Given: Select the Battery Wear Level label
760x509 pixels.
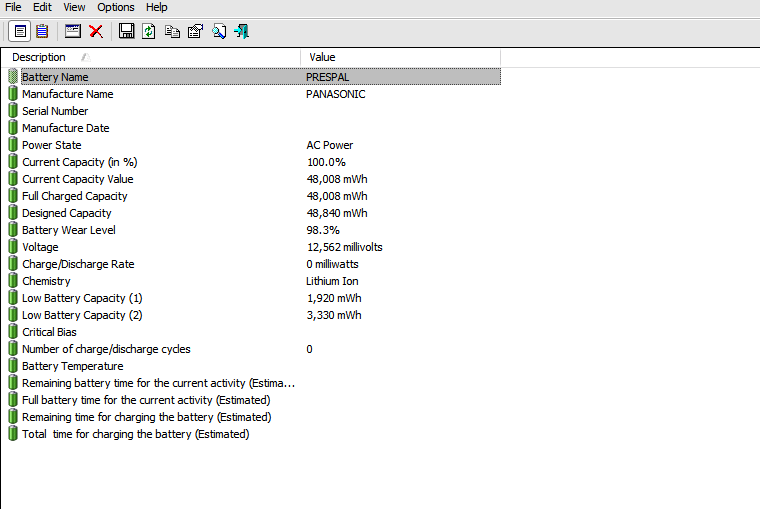Looking at the screenshot, I should (68, 230).
